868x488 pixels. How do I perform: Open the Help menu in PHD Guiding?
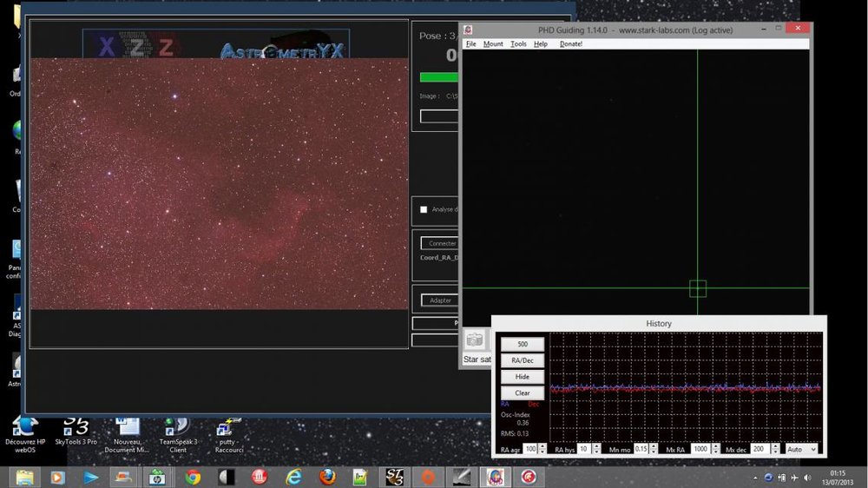pyautogui.click(x=540, y=43)
